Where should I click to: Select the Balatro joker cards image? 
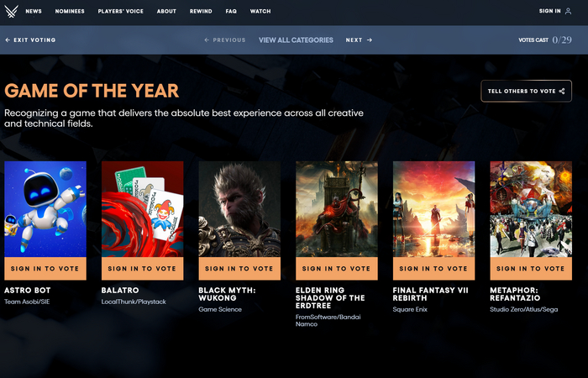[142, 209]
